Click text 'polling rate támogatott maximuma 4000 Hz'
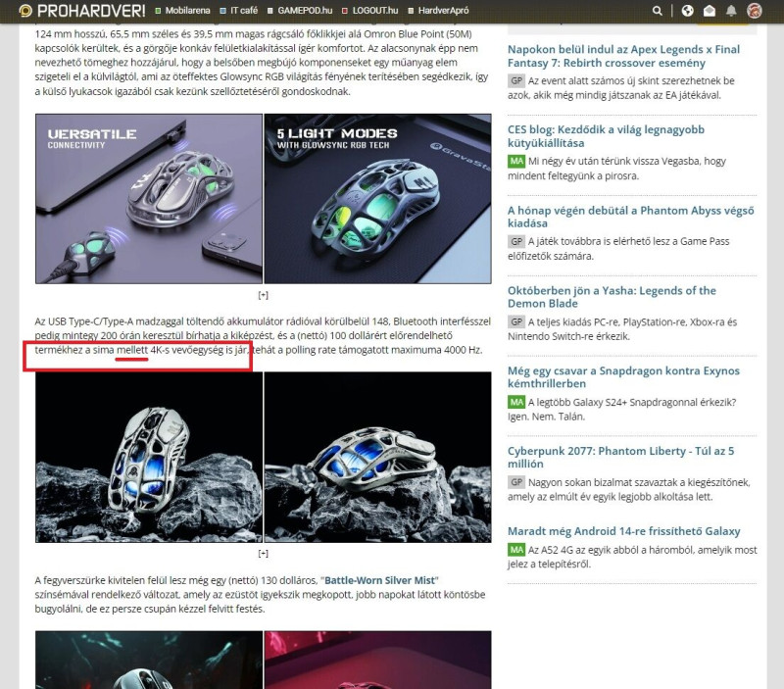This screenshot has height=689, width=784. [x=383, y=350]
